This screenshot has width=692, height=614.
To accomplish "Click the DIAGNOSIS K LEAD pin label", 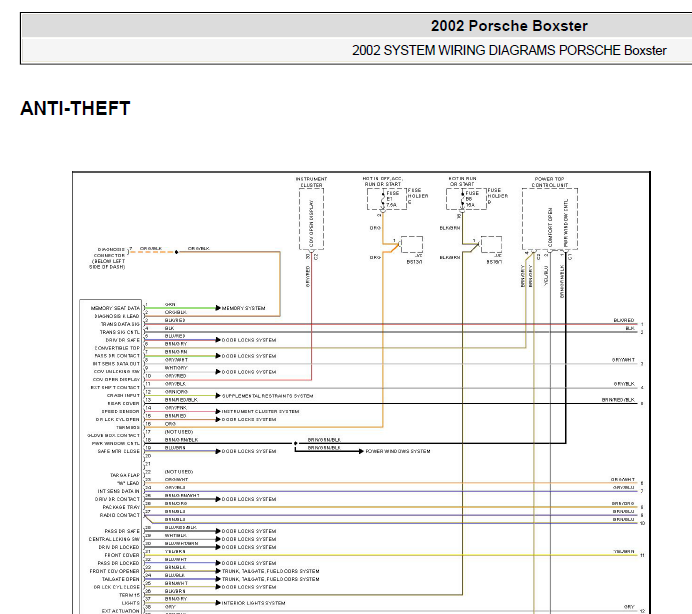I will pos(117,316).
